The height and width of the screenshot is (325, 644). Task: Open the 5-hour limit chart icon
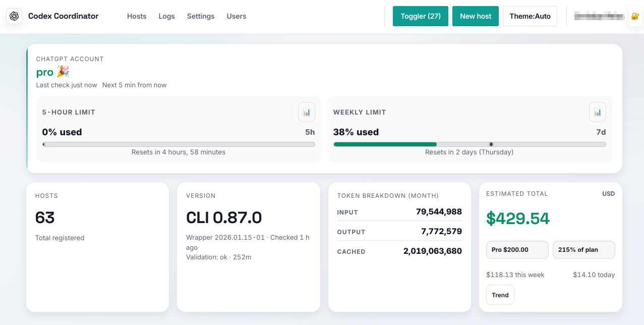307,112
